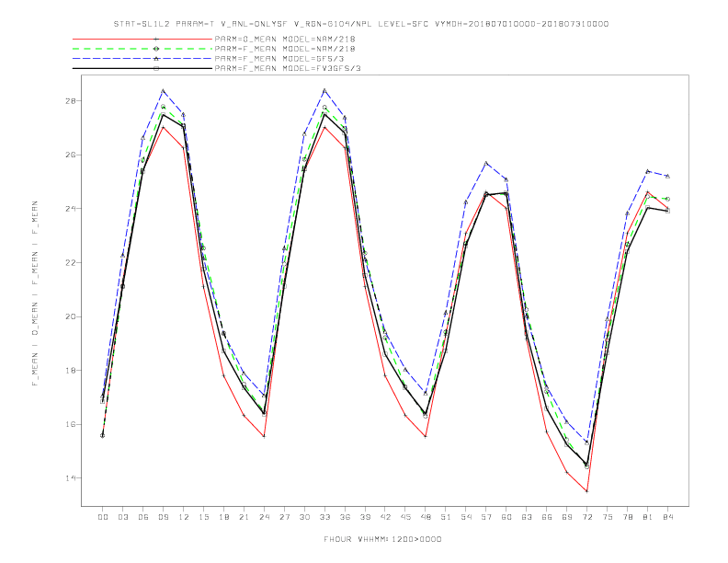Click x-axis forecast hour label 27
This screenshot has width=728, height=563.
coord(284,517)
